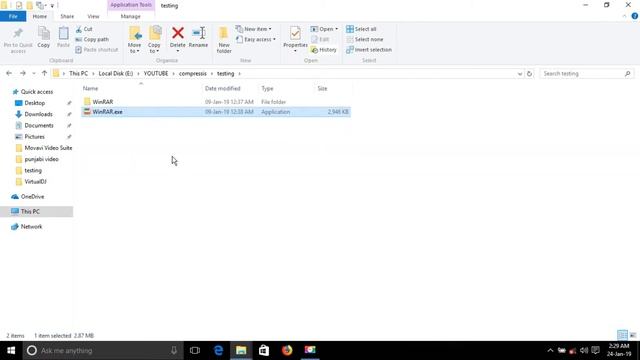Screen dimensions: 640x360
Task: Pin selected item to Quick access
Action: (18, 40)
